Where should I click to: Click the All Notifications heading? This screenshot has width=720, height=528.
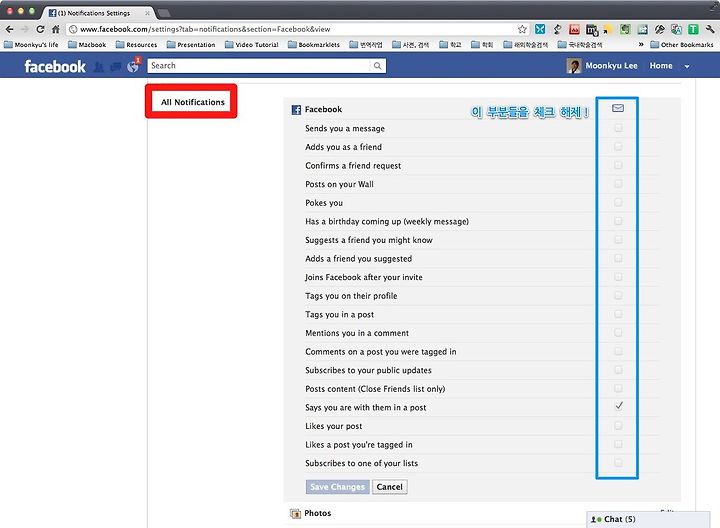click(x=192, y=102)
